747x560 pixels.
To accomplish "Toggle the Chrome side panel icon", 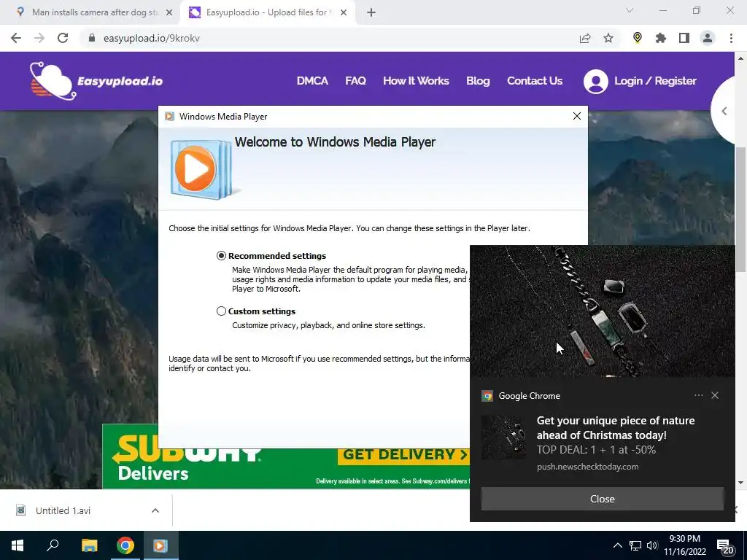I will 684,38.
